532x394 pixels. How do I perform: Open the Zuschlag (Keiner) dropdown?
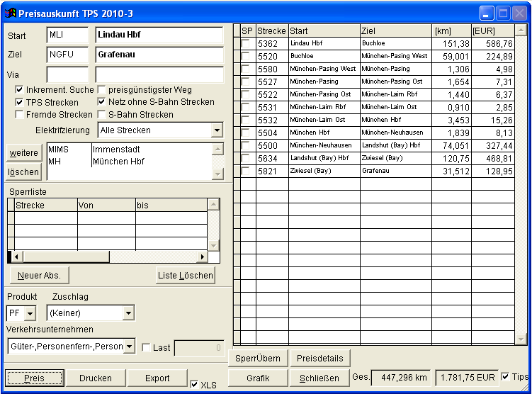click(x=128, y=313)
